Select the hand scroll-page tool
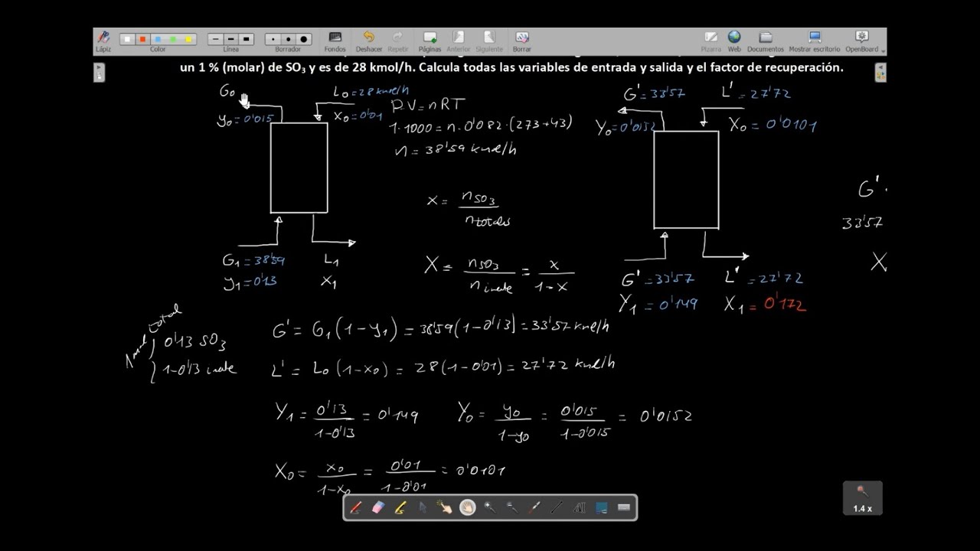Viewport: 980px width, 551px height. pos(467,507)
